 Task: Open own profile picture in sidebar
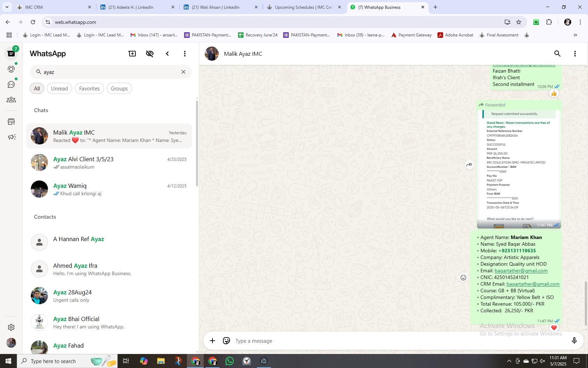click(x=11, y=343)
